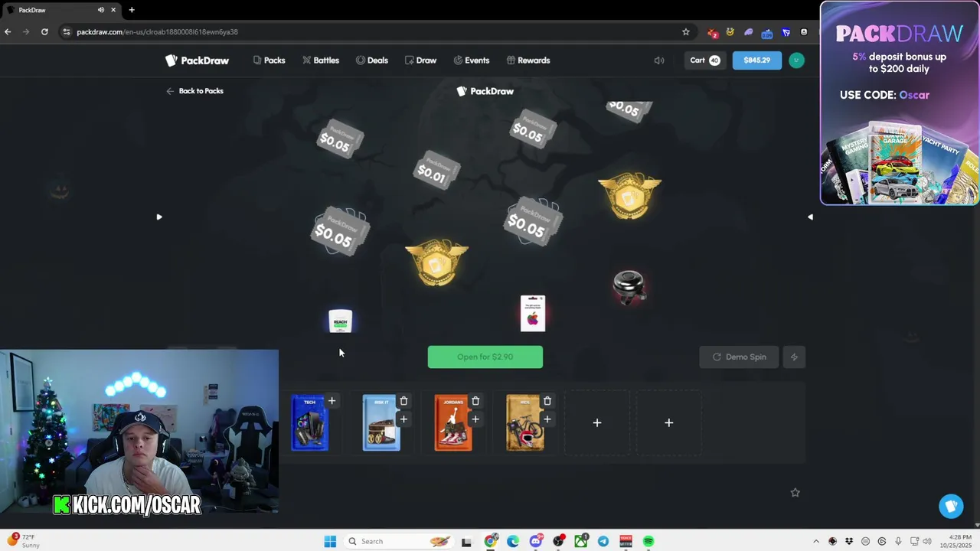Open a new browser tab
Image resolution: width=980 pixels, height=551 pixels.
[x=132, y=10]
